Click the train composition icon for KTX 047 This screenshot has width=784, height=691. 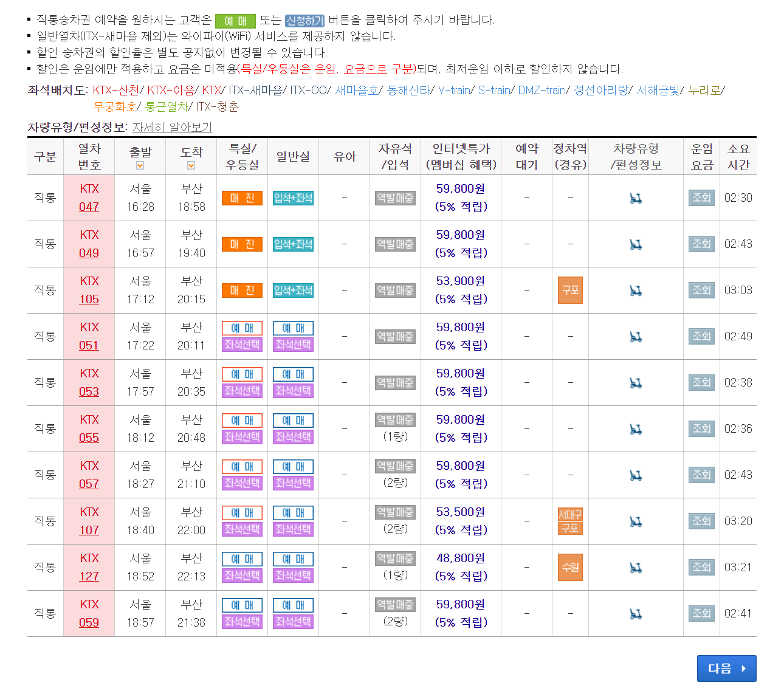tap(636, 198)
